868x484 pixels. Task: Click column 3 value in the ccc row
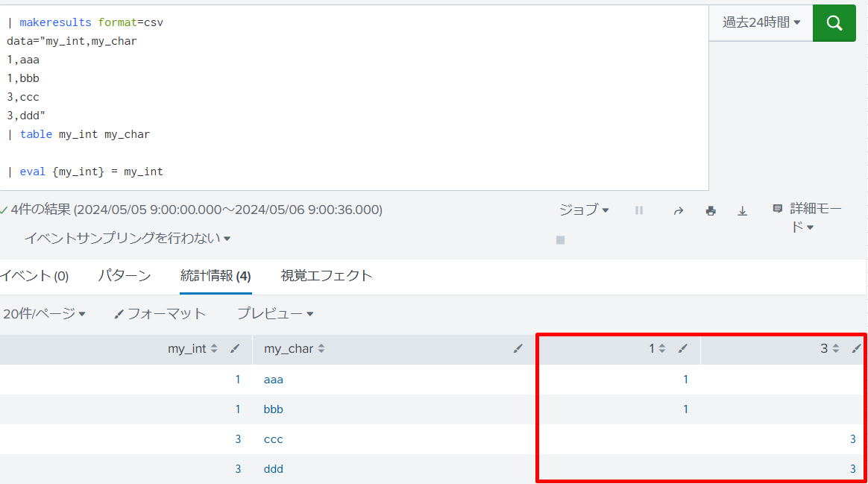(x=853, y=440)
